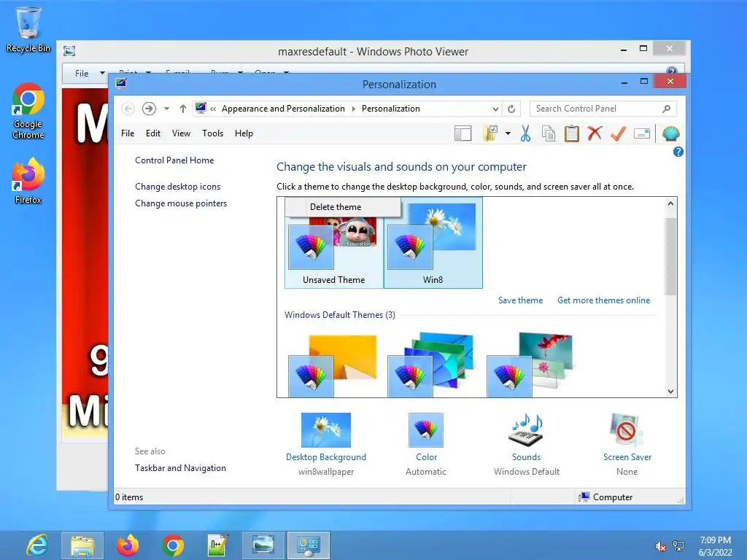Select the orange Windows default theme
The height and width of the screenshot is (560, 747).
[333, 365]
